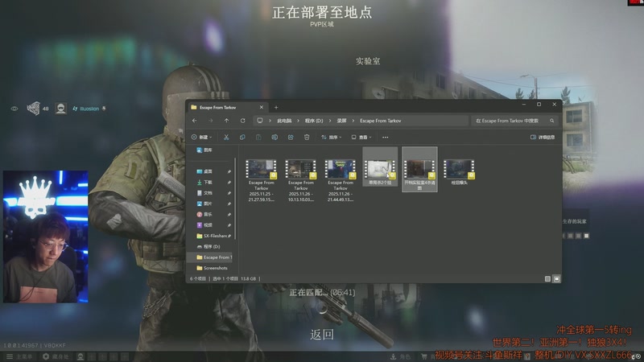Open 程序 (D:) drive in Explorer sidebar
The height and width of the screenshot is (362, 644).
coord(210,246)
